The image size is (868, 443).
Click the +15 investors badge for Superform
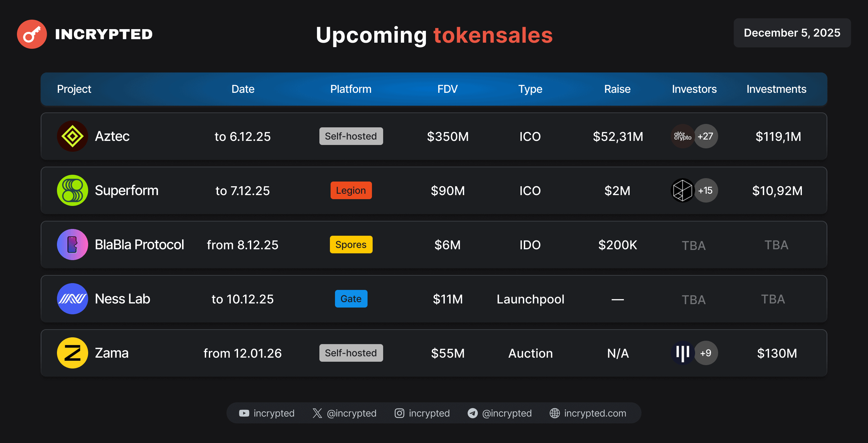pos(706,190)
